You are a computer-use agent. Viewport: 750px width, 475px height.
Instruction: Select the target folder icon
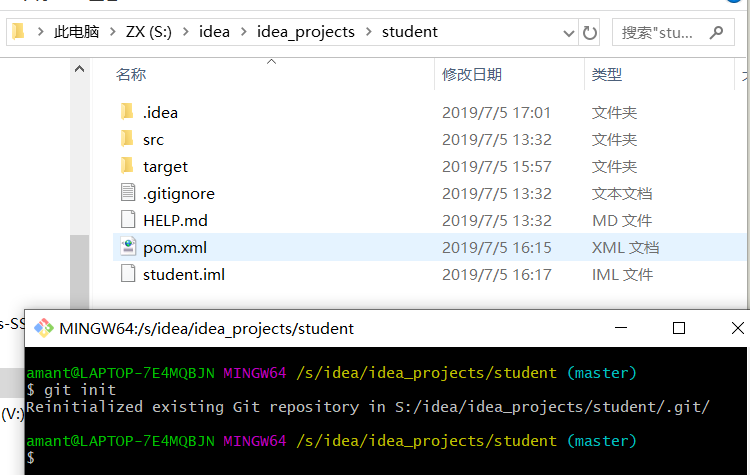(126, 166)
